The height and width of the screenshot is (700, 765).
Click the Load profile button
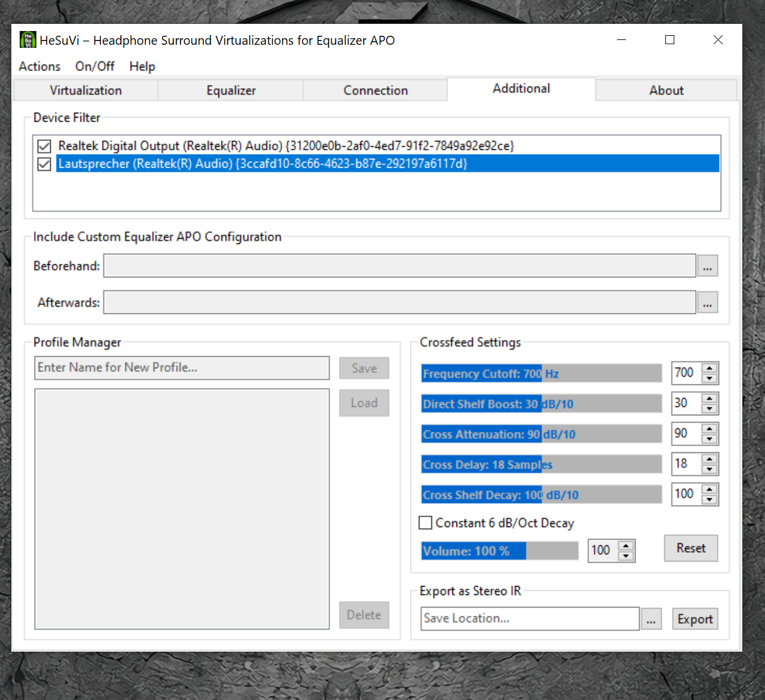pos(364,403)
